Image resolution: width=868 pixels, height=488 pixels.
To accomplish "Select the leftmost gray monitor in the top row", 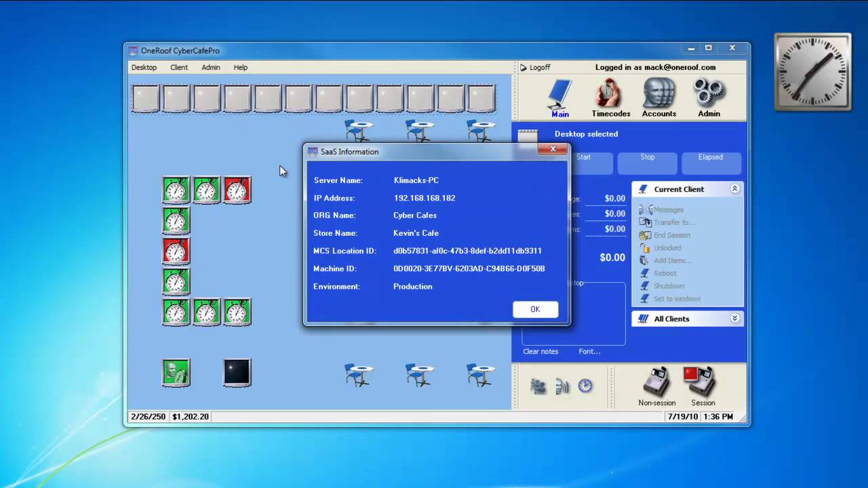I will (x=146, y=98).
